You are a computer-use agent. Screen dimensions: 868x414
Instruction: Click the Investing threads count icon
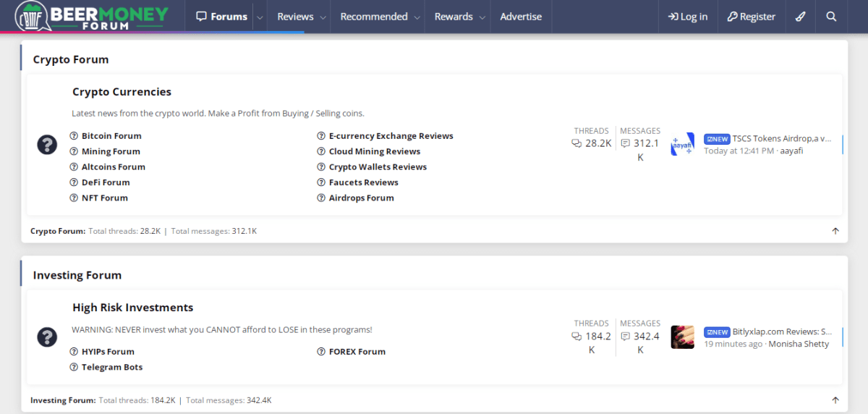tap(576, 337)
